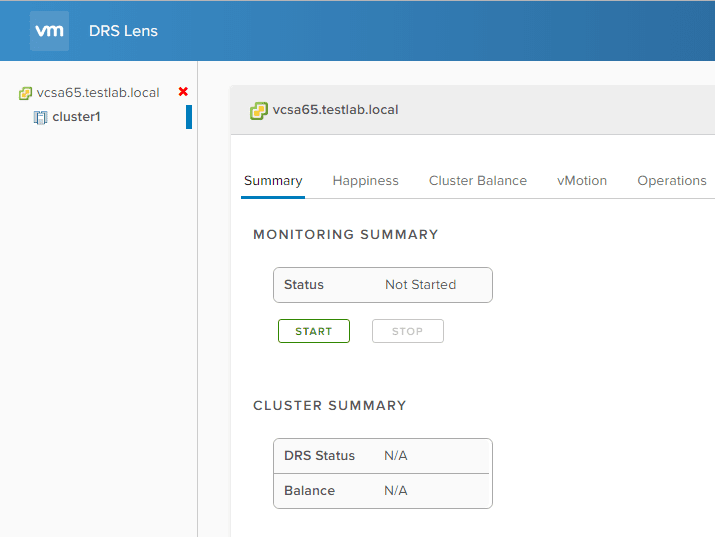Click the DRS Status row
The height and width of the screenshot is (537, 715).
tap(382, 456)
